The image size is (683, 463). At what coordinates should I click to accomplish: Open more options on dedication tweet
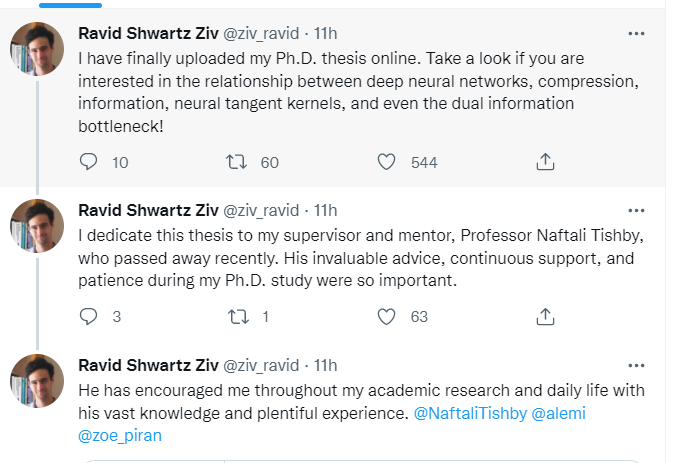pos(636,210)
